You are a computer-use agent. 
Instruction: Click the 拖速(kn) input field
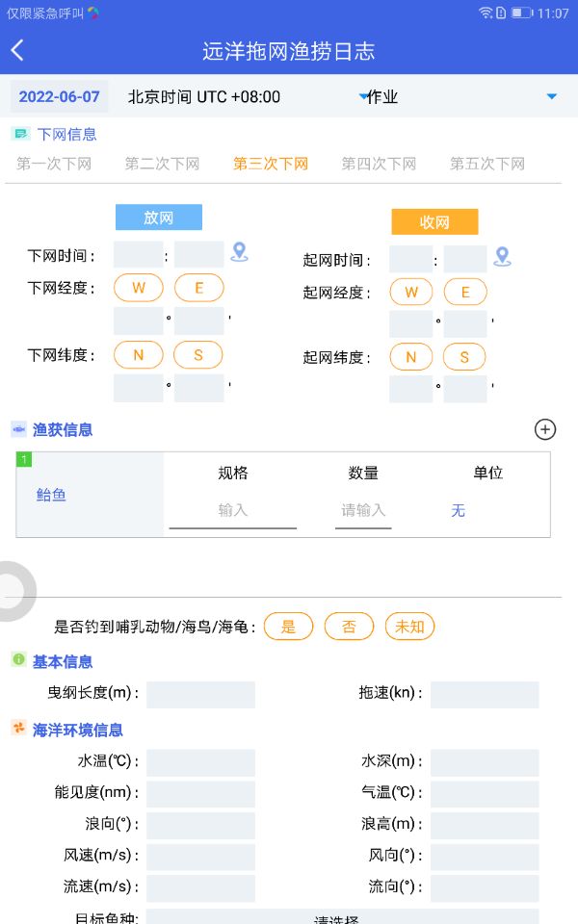tap(486, 694)
